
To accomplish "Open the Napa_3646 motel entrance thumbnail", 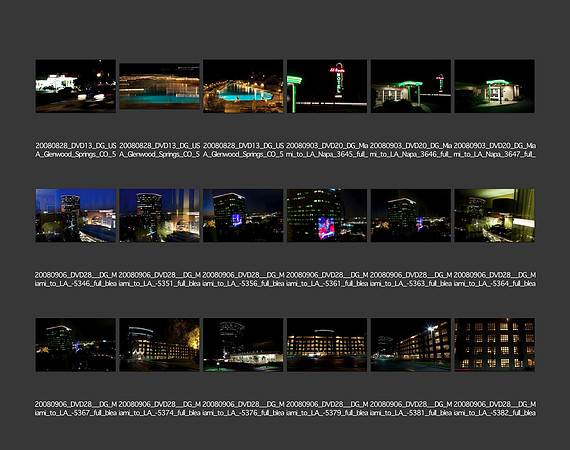I will 411,86.
